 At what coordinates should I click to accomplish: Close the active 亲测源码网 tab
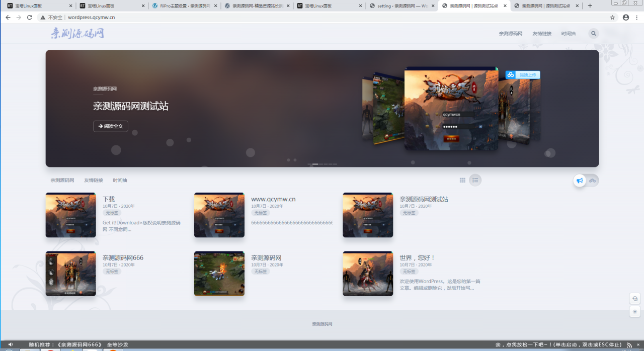[505, 6]
